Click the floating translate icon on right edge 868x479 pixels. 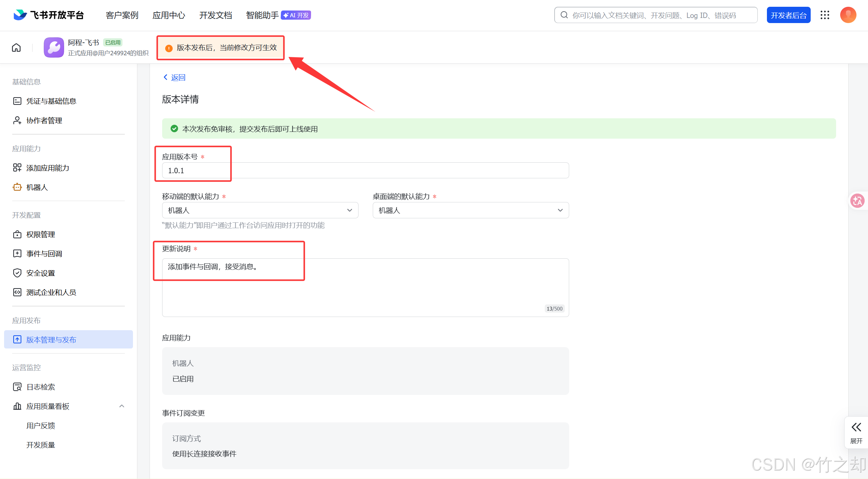coord(857,201)
